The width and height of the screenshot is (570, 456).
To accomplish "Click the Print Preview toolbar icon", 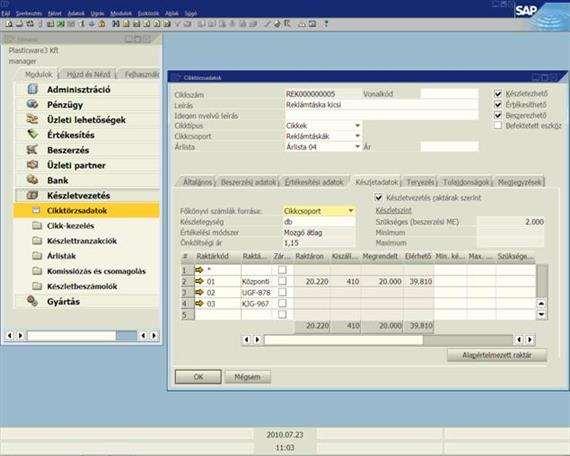I will click(x=9, y=24).
